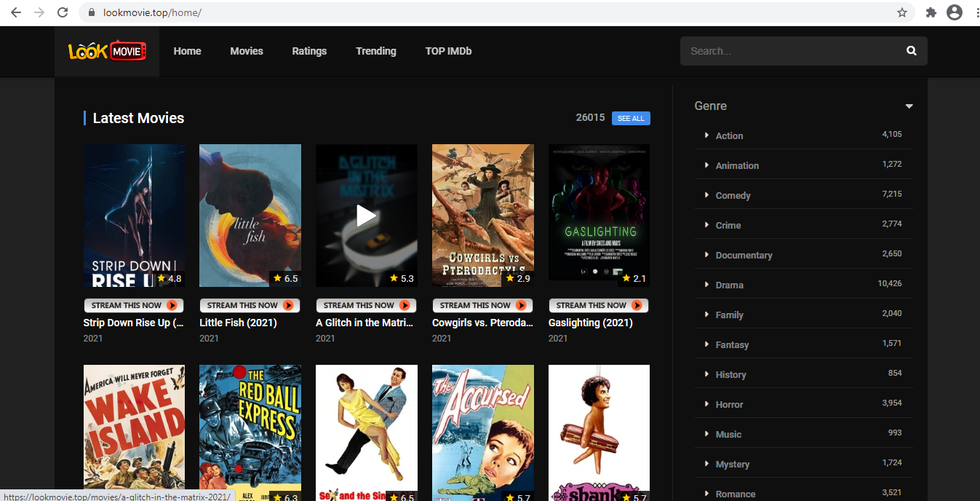The width and height of the screenshot is (980, 501).
Task: Click the Strip Down Rise Up title link
Action: click(133, 323)
